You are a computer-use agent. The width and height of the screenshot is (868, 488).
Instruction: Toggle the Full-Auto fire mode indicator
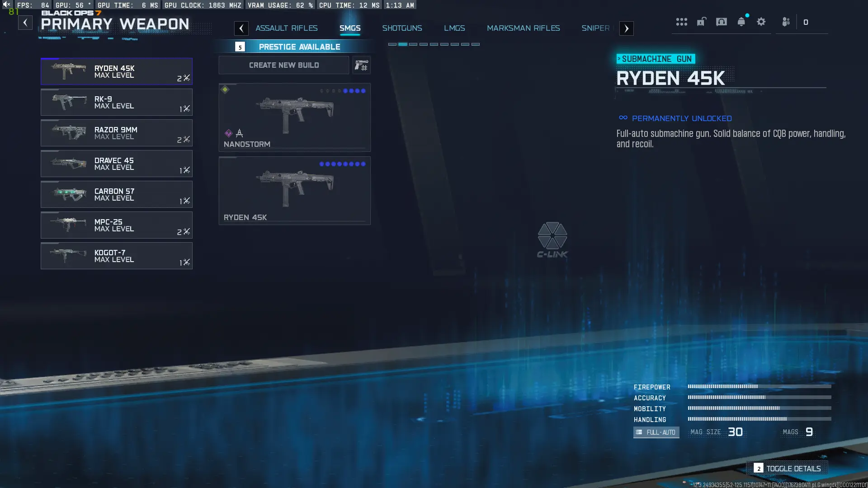click(656, 432)
